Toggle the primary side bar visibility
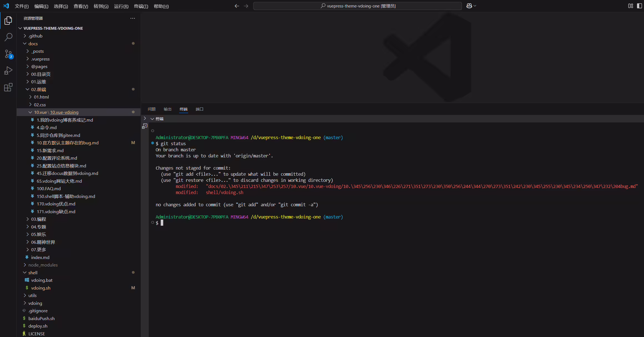644x337 pixels. pos(639,6)
